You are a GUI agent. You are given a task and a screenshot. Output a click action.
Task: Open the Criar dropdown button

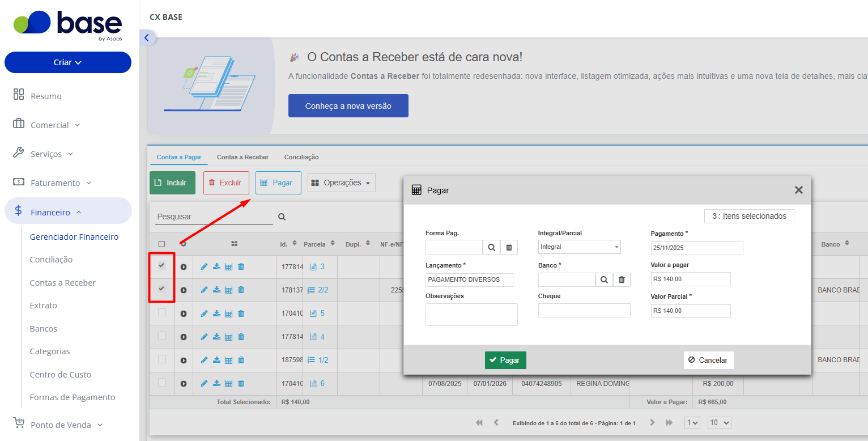(x=68, y=62)
